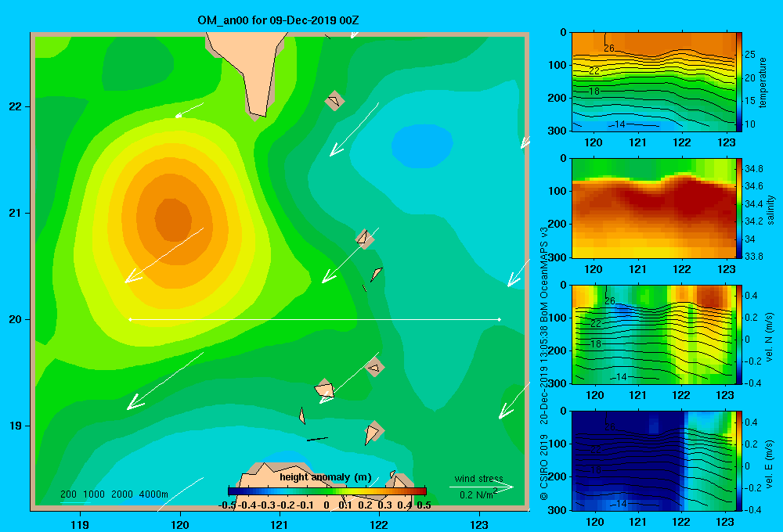This screenshot has height=532, width=783.
Task: Click the white transect line on the map
Action: click(x=315, y=319)
